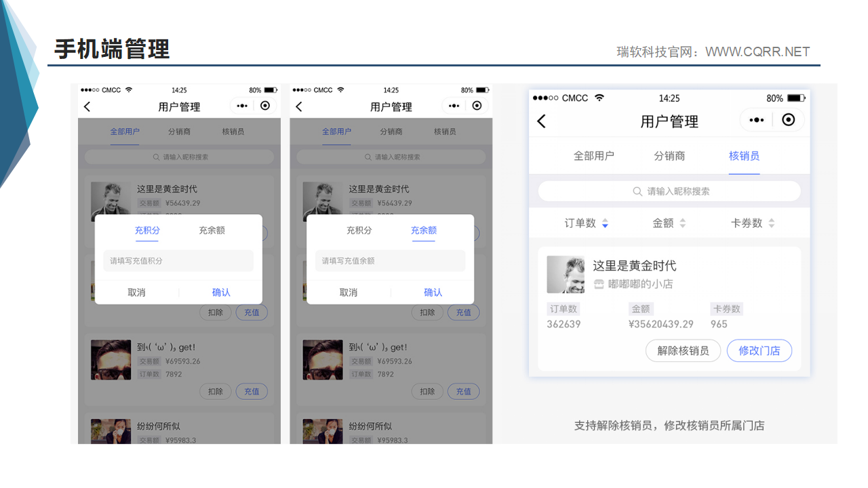The height and width of the screenshot is (488, 868).
Task: Sort by 金额 in right phone
Action: coord(669,223)
